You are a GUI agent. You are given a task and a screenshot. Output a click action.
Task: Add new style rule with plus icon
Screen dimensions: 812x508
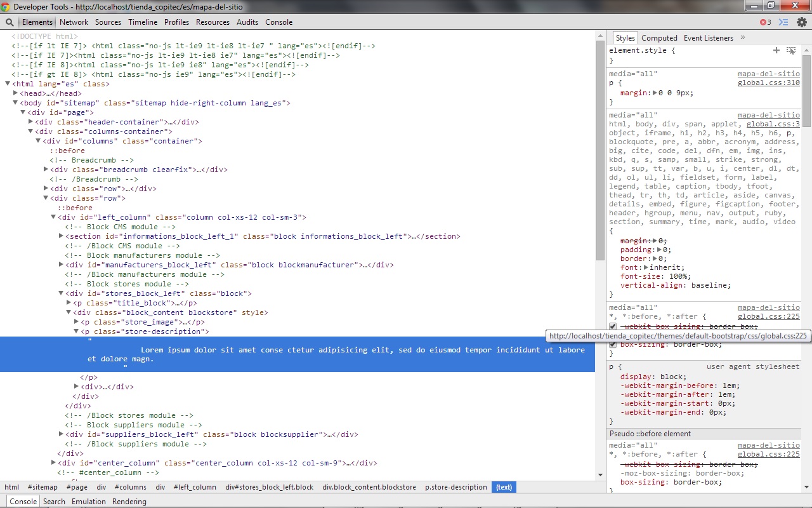point(776,50)
